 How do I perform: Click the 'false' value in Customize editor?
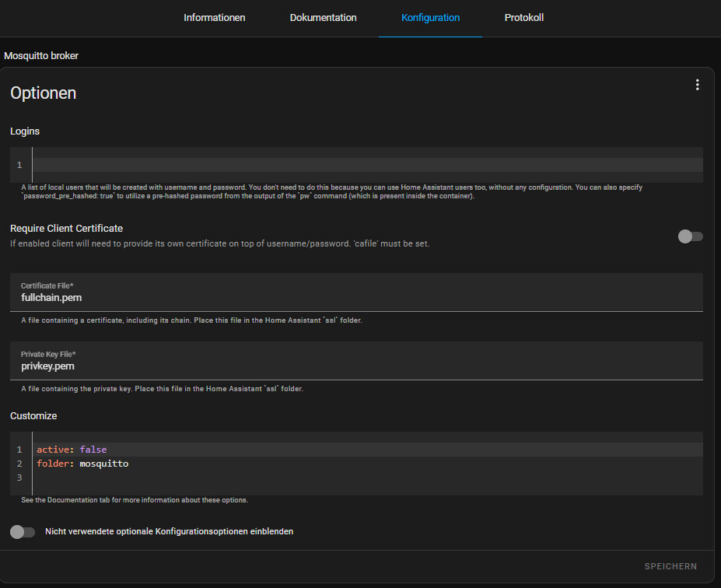[x=93, y=450]
